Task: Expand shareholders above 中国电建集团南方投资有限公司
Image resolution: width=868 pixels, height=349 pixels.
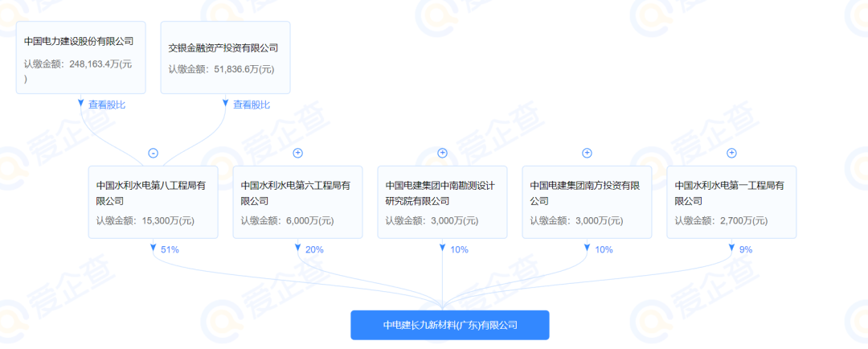Action: coord(587,153)
